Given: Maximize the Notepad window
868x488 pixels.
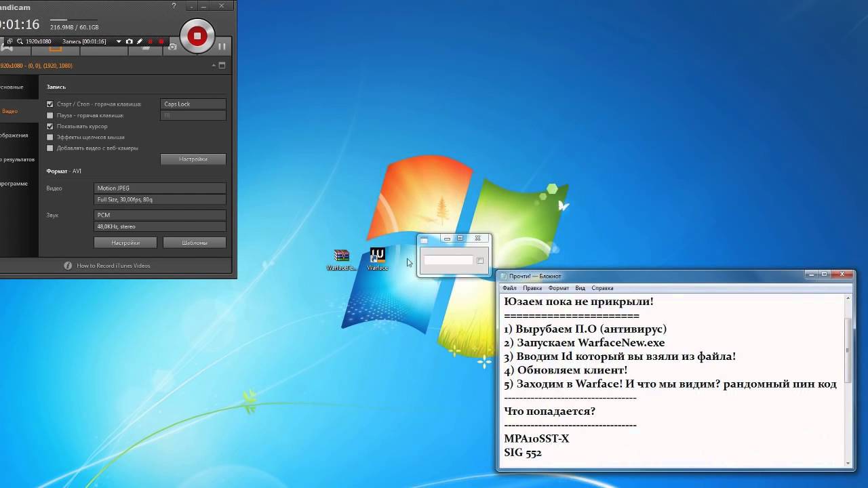Looking at the screenshot, I should point(825,274).
